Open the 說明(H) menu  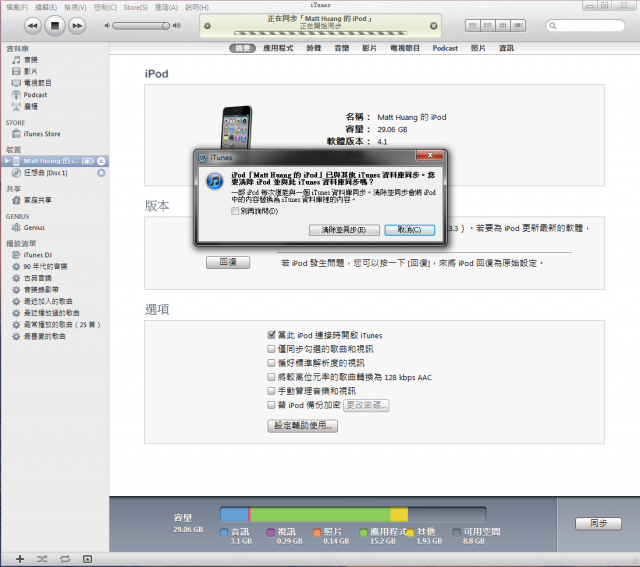[197, 7]
